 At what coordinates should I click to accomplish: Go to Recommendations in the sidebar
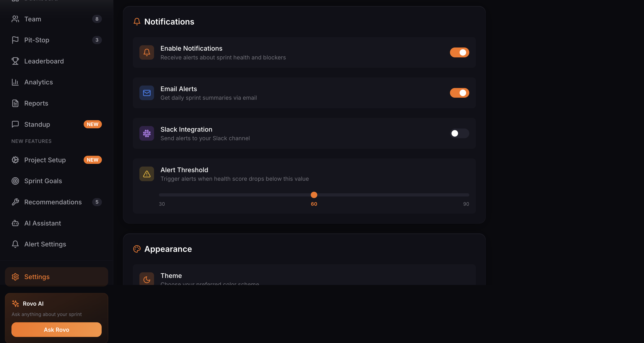53,202
